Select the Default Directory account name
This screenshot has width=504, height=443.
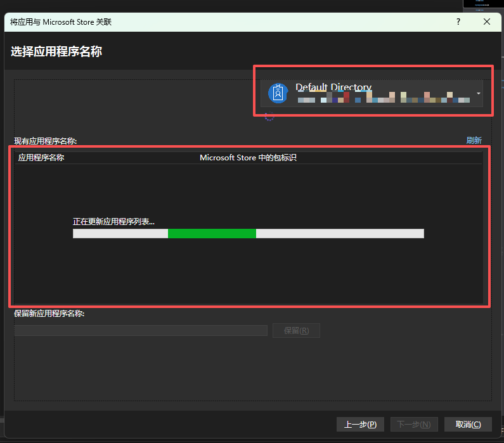[333, 87]
